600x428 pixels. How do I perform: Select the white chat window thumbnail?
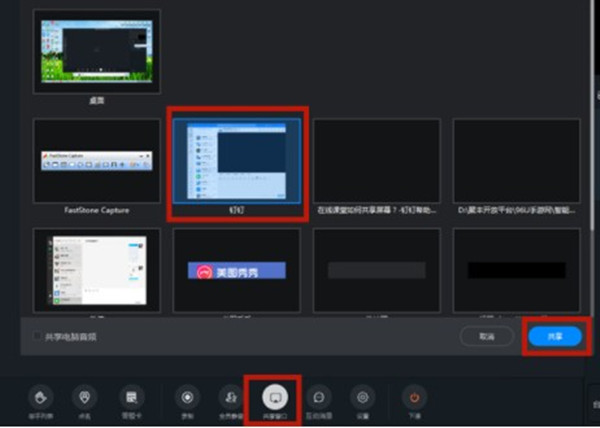click(96, 270)
